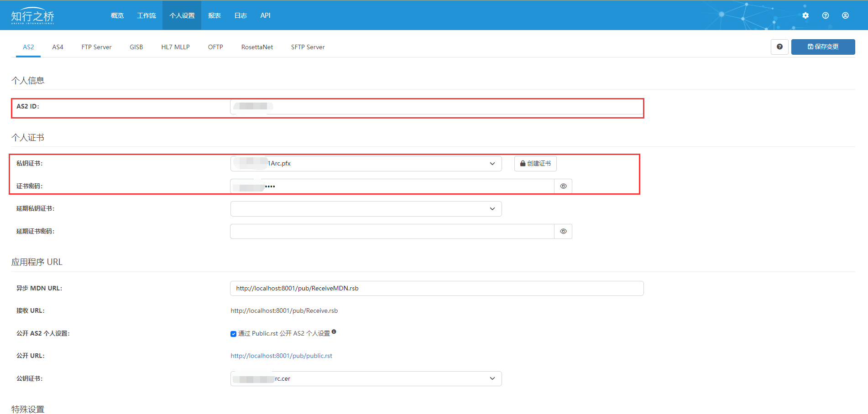
Task: Show the 证书密码 with the eye icon
Action: pos(563,186)
